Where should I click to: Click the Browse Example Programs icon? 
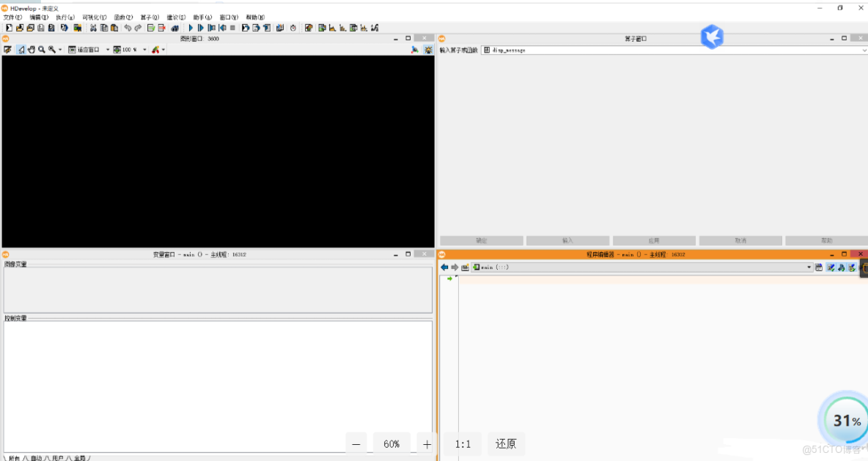coord(30,28)
